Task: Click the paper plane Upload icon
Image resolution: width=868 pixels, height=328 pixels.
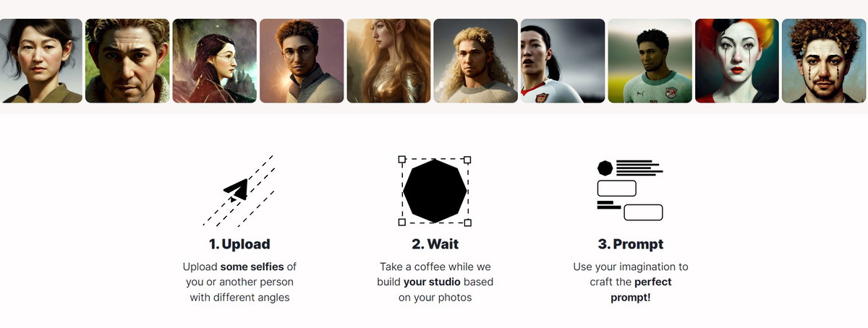Action: [x=237, y=190]
